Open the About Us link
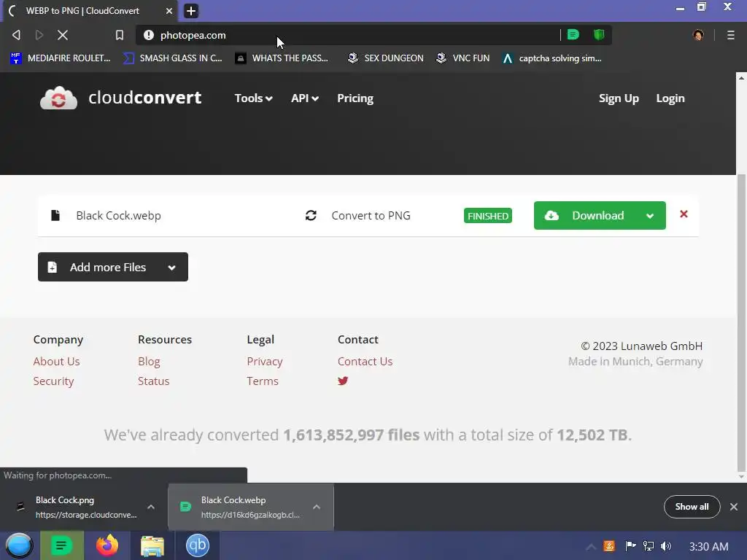The image size is (747, 560). [56, 362]
